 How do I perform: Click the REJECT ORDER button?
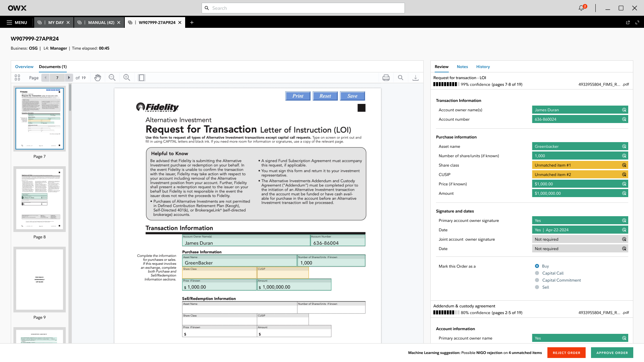(x=566, y=353)
